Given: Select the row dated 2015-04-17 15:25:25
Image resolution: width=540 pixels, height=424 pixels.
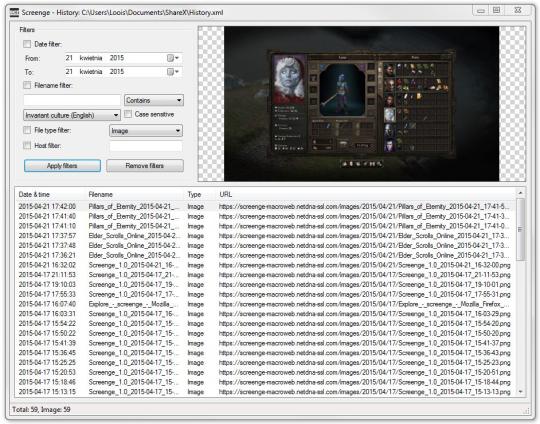Looking at the screenshot, I should 265,363.
